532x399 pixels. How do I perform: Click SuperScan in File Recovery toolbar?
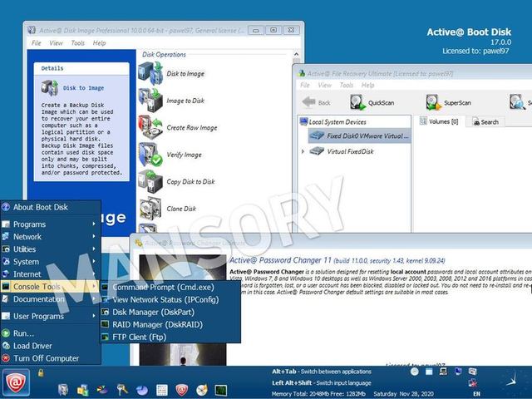(x=448, y=102)
